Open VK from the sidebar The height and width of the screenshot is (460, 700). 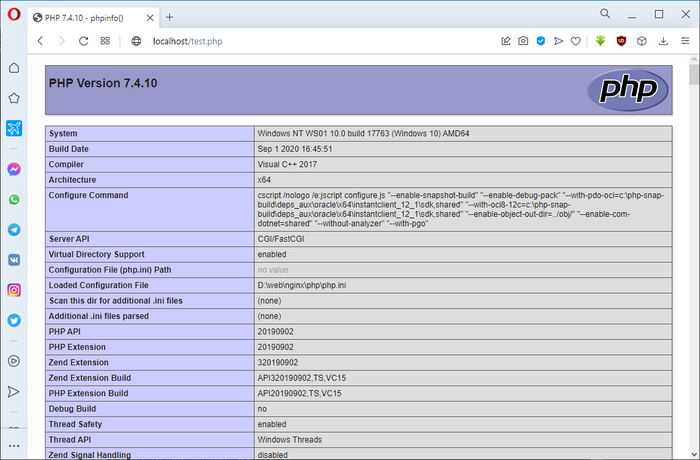click(14, 260)
